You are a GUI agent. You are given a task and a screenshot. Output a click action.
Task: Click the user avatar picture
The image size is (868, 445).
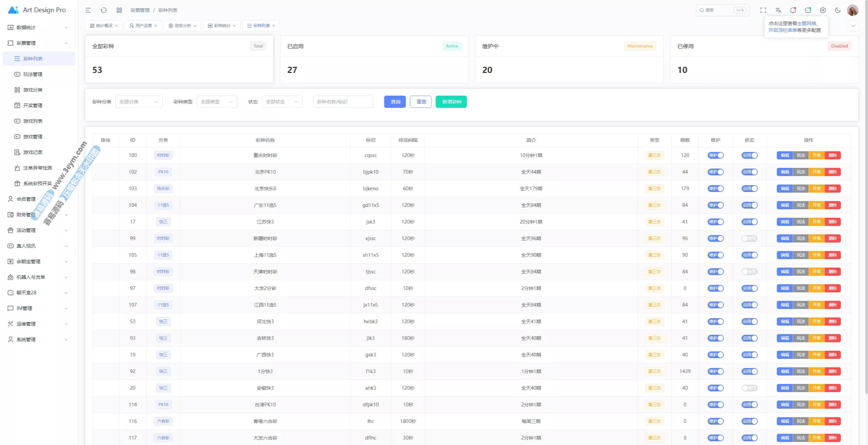(852, 10)
